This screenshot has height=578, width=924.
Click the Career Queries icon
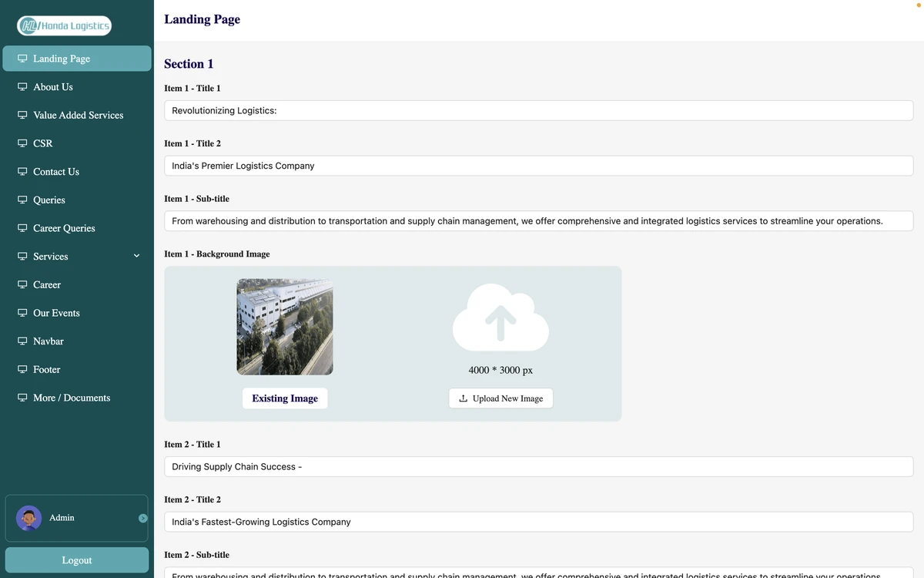[21, 228]
